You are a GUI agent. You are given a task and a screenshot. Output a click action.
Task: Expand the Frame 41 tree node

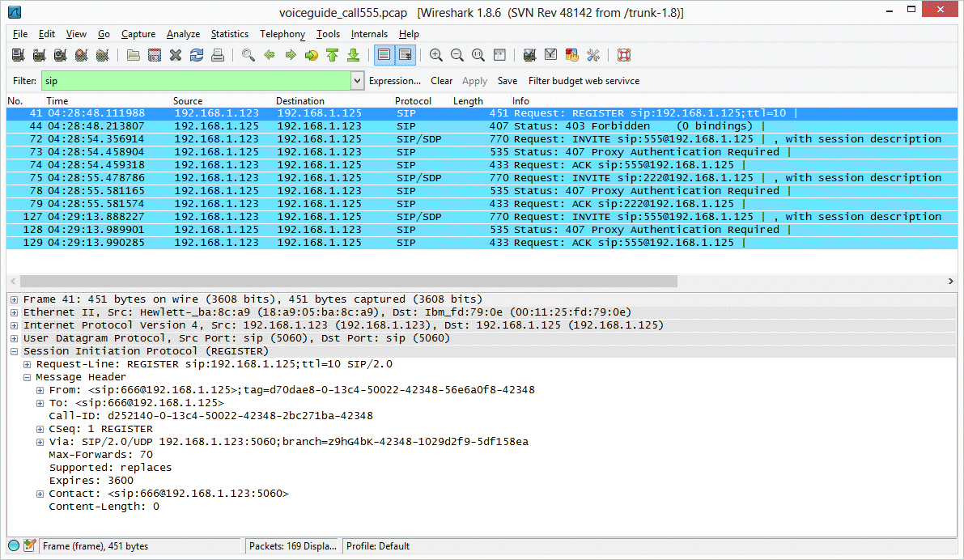tap(14, 299)
